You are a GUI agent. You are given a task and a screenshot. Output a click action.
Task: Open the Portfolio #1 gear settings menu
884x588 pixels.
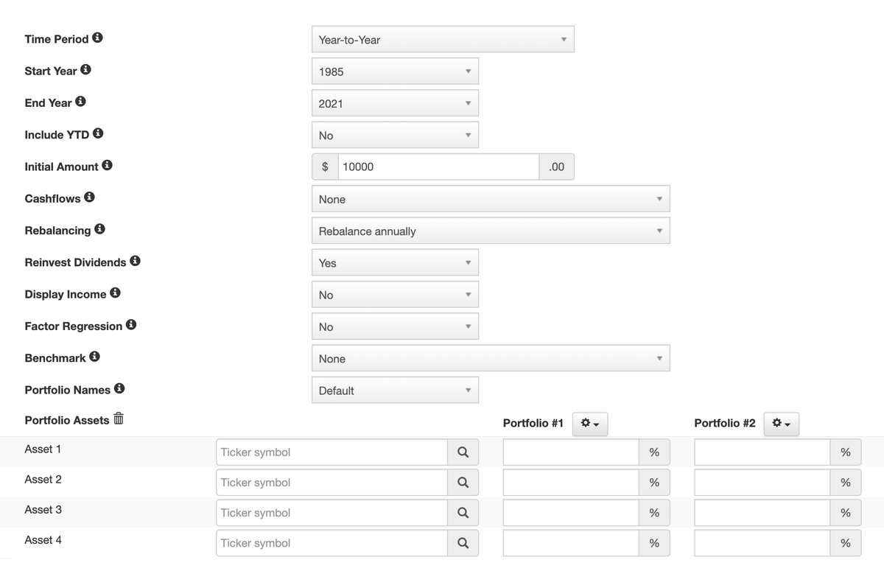589,424
